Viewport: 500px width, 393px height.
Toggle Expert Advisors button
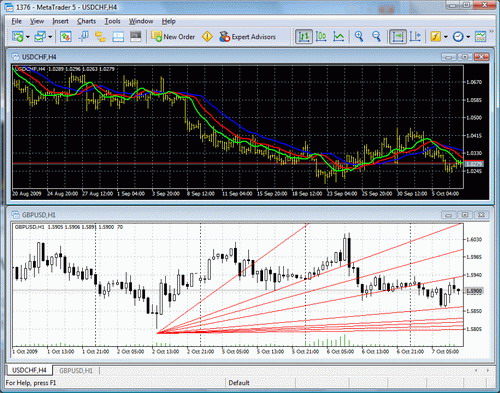click(247, 36)
